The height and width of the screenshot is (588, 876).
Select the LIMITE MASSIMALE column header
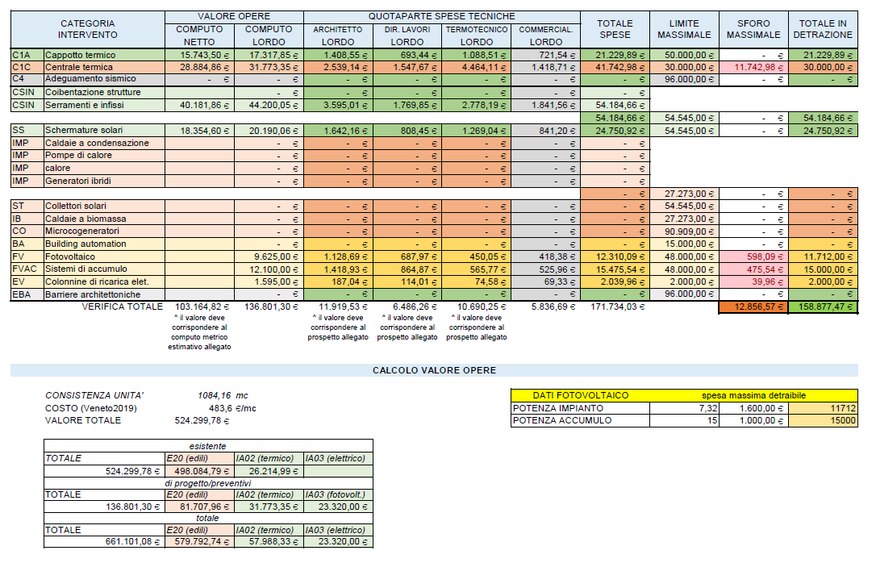coord(684,29)
